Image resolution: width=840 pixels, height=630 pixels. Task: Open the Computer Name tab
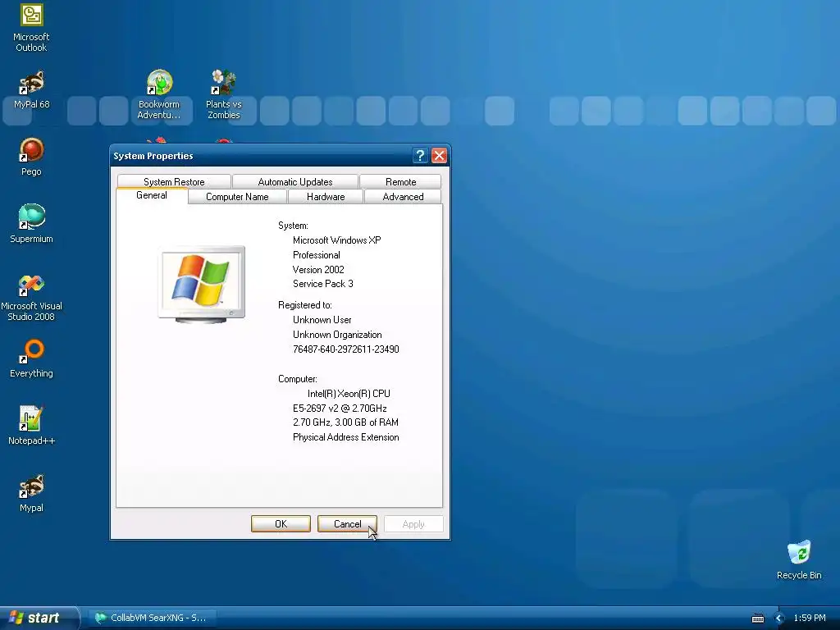coord(237,197)
